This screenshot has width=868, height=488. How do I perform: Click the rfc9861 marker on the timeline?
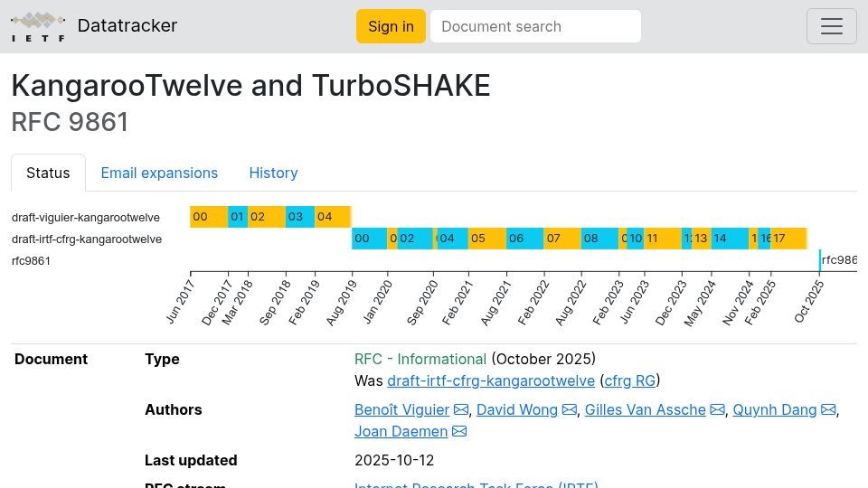838,260
